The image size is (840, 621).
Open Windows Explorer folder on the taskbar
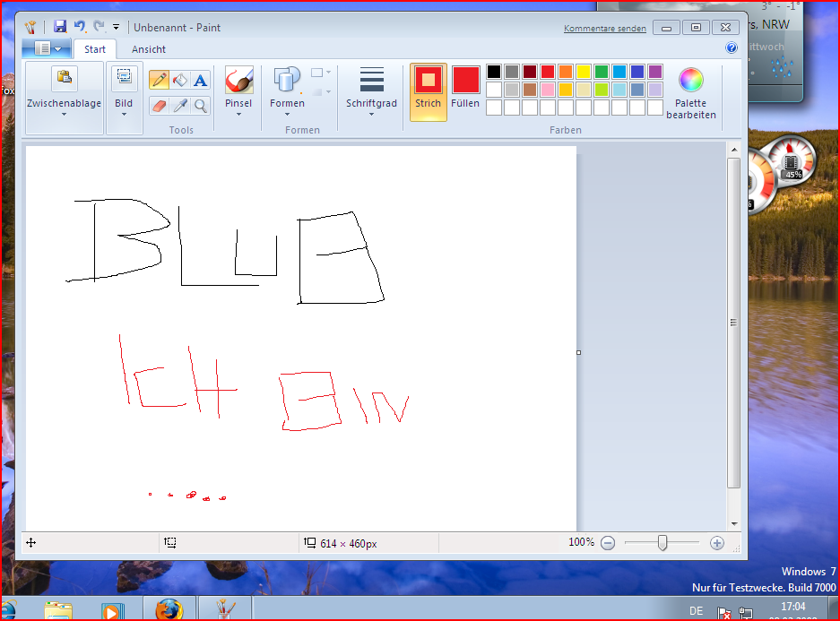point(58,611)
